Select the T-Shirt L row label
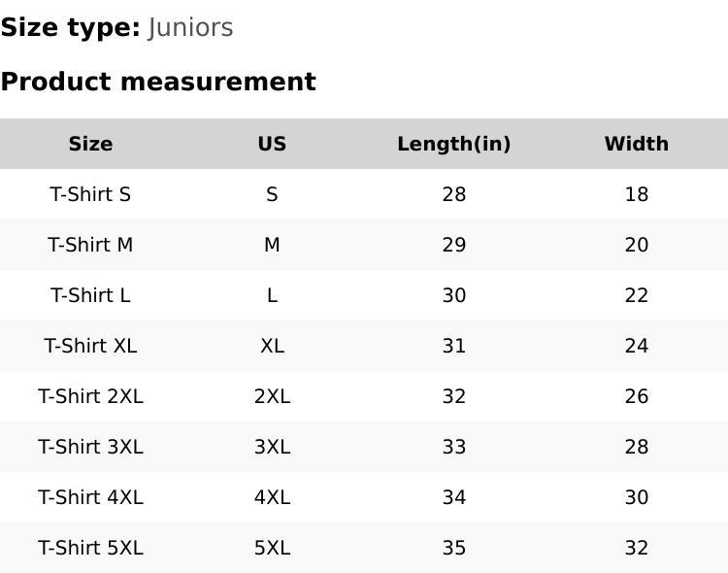Image resolution: width=728 pixels, height=573 pixels. [90, 295]
